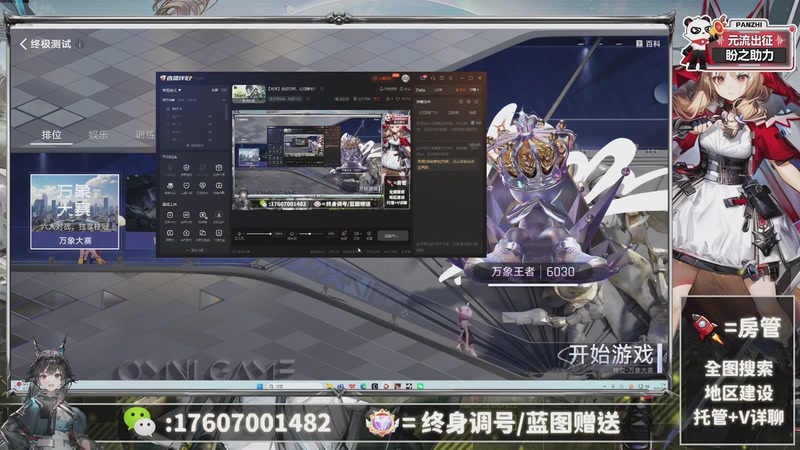Open the info icon beside 终极测试
The image size is (800, 450).
point(80,44)
